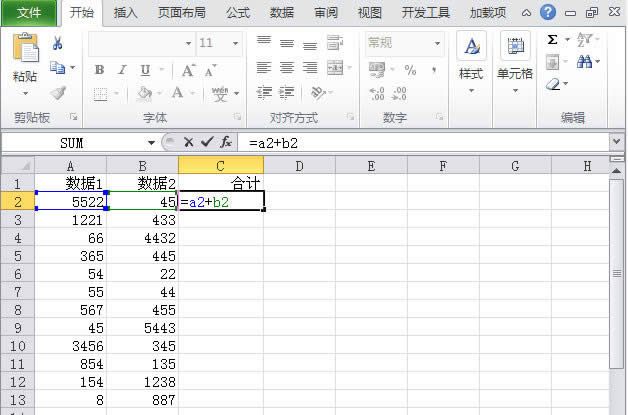Cancel formula entry with X
628x415 pixels.
tap(189, 142)
